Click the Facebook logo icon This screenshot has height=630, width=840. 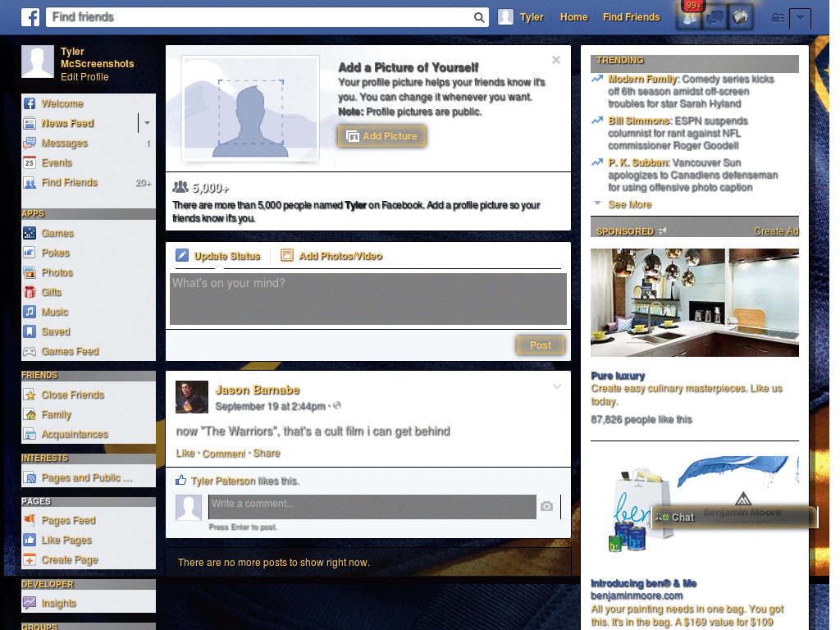point(30,17)
